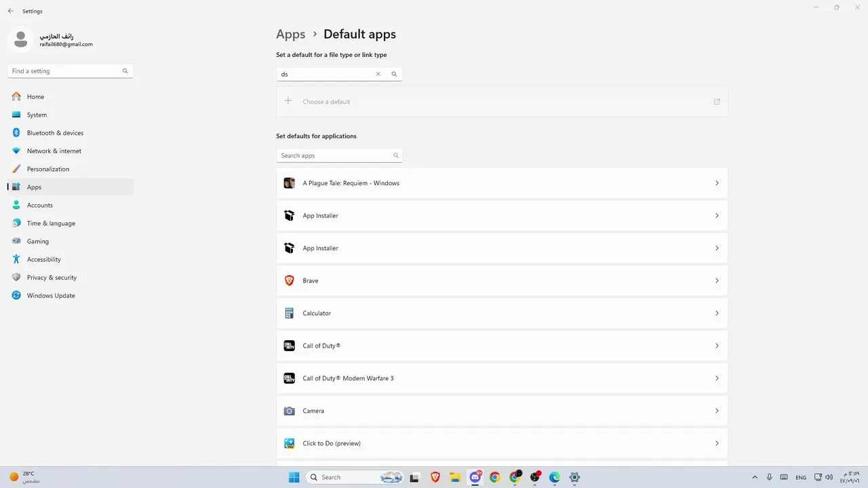
Task: Open Discord from the taskbar
Action: pos(475,477)
